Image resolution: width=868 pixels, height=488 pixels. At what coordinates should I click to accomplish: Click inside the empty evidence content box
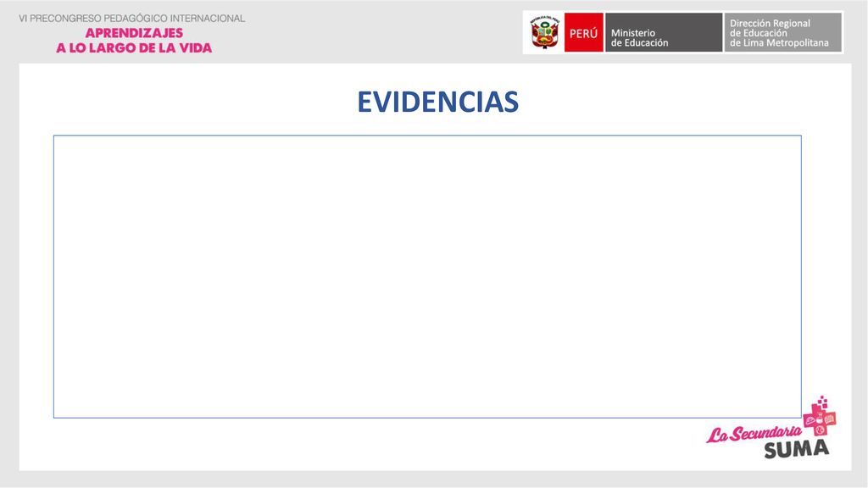pos(427,277)
